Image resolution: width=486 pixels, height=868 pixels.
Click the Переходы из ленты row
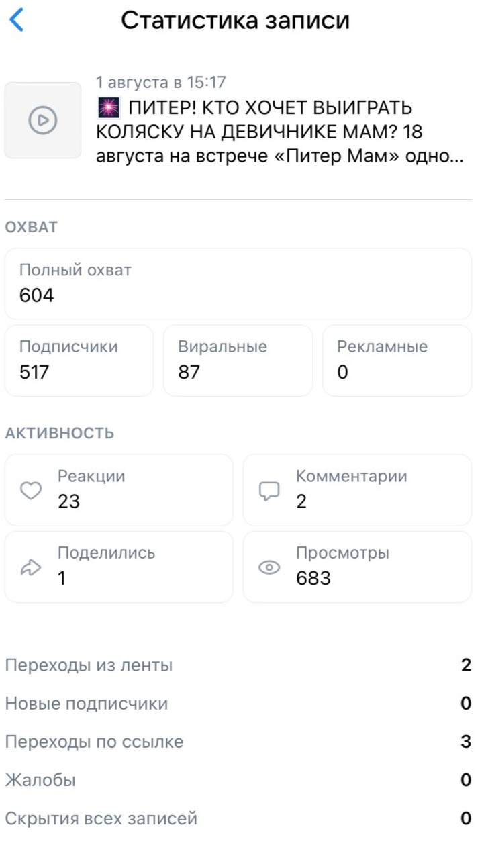[238, 665]
